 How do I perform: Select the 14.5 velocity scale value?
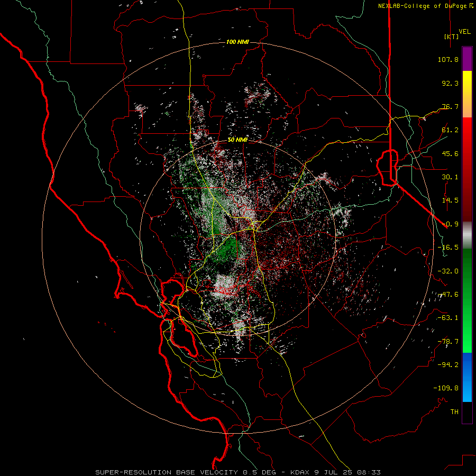[450, 200]
